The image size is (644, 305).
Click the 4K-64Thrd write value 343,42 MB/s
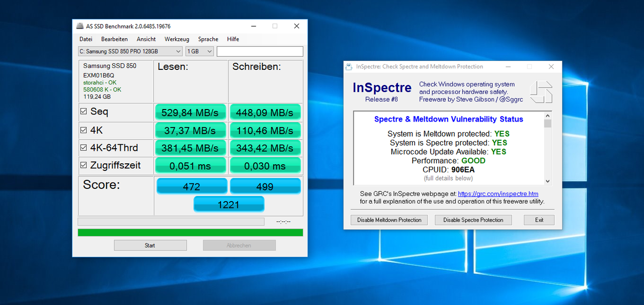tap(265, 148)
